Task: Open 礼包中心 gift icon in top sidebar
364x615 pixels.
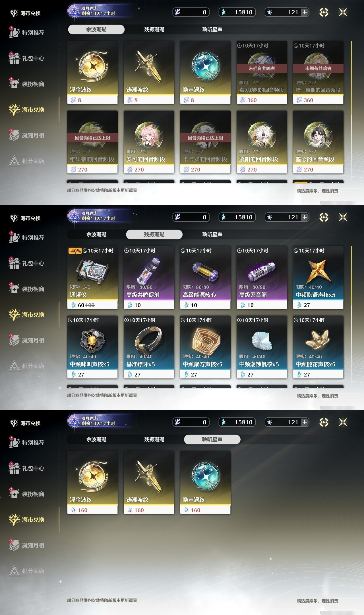Action: point(14,58)
